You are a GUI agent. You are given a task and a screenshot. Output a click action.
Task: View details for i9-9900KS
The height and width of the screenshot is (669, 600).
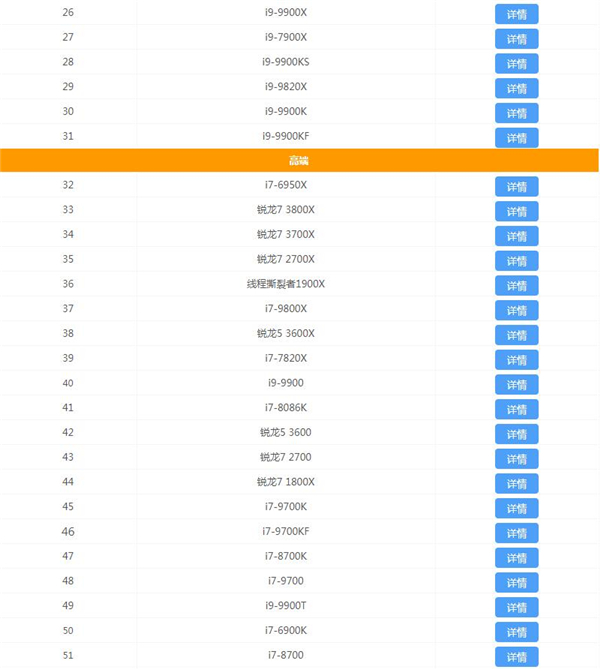coord(516,64)
